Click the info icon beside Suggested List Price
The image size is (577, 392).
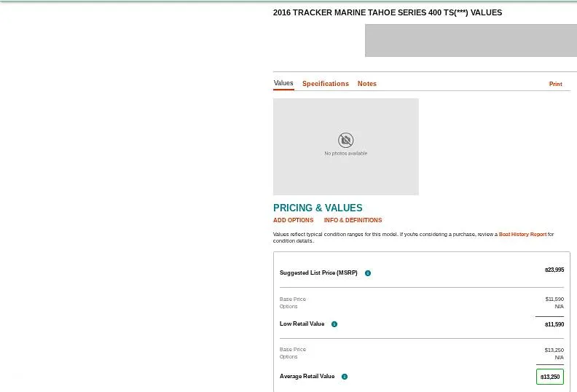tap(368, 273)
